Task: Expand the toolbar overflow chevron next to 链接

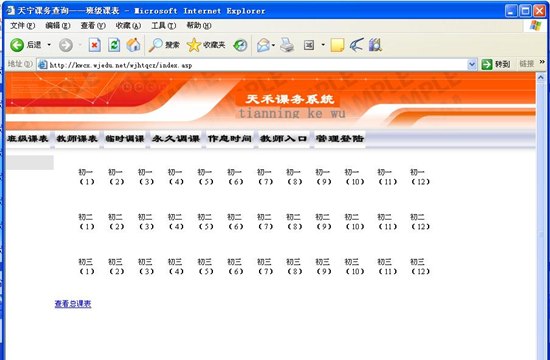Action: tap(542, 62)
